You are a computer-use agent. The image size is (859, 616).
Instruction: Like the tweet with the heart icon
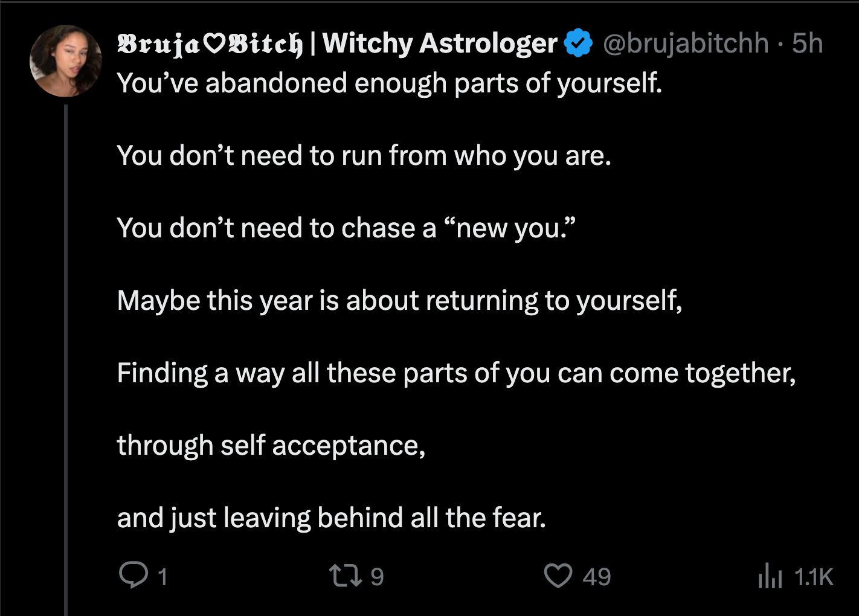[x=558, y=576]
